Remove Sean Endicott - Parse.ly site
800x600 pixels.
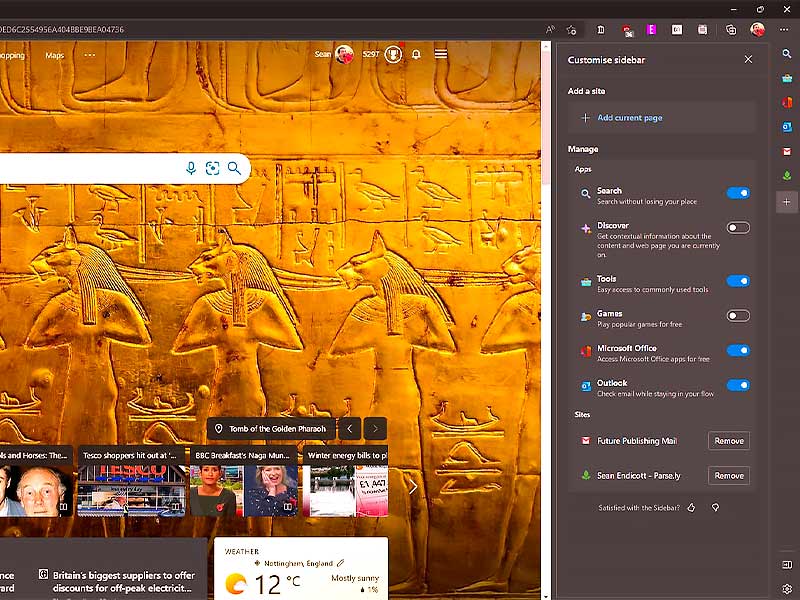[729, 476]
